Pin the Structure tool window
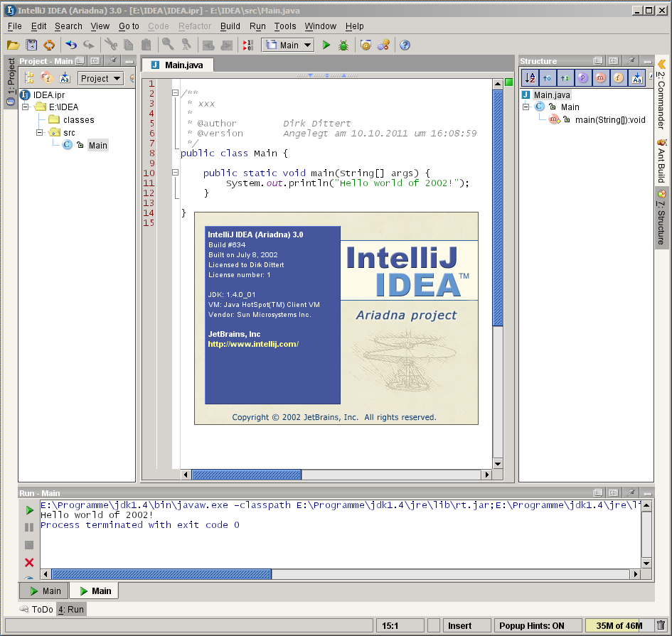The width and height of the screenshot is (672, 636). coord(631,61)
